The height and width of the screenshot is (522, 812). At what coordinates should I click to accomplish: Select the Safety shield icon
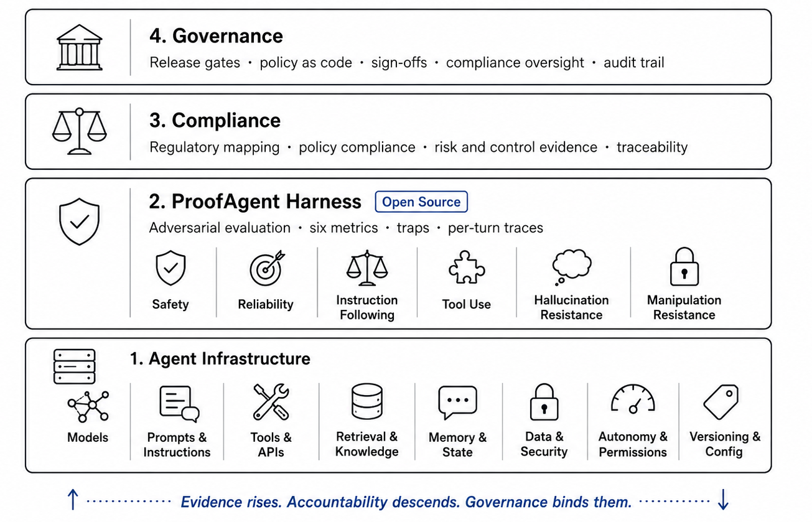(x=170, y=268)
